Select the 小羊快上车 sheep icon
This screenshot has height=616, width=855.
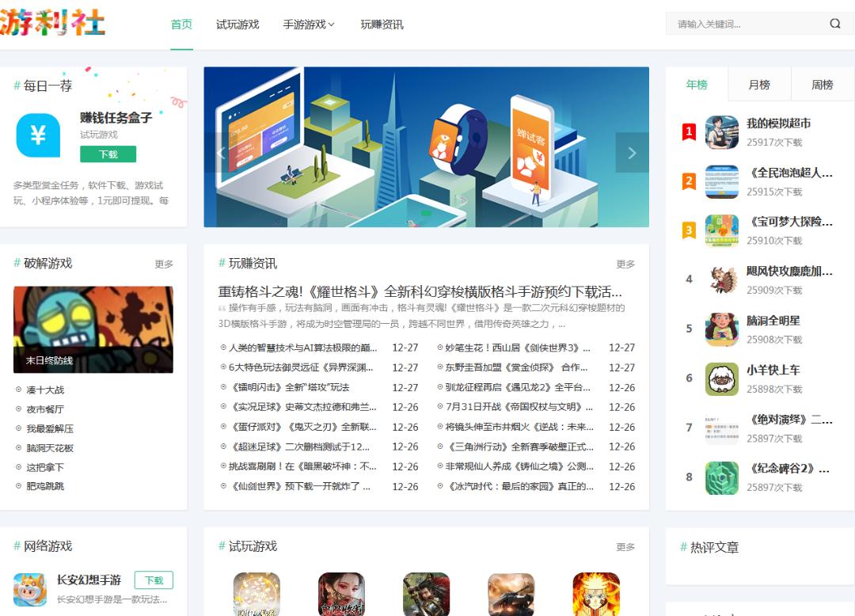coord(721,379)
